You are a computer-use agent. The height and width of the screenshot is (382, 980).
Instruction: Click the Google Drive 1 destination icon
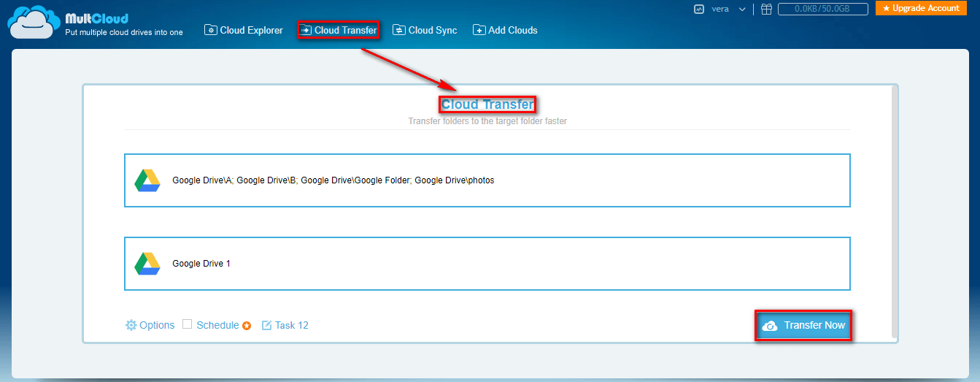click(x=147, y=264)
